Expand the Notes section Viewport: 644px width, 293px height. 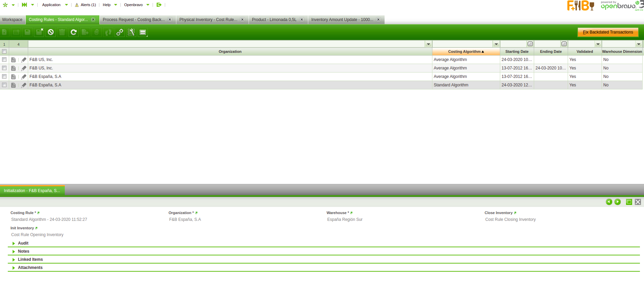click(x=23, y=251)
